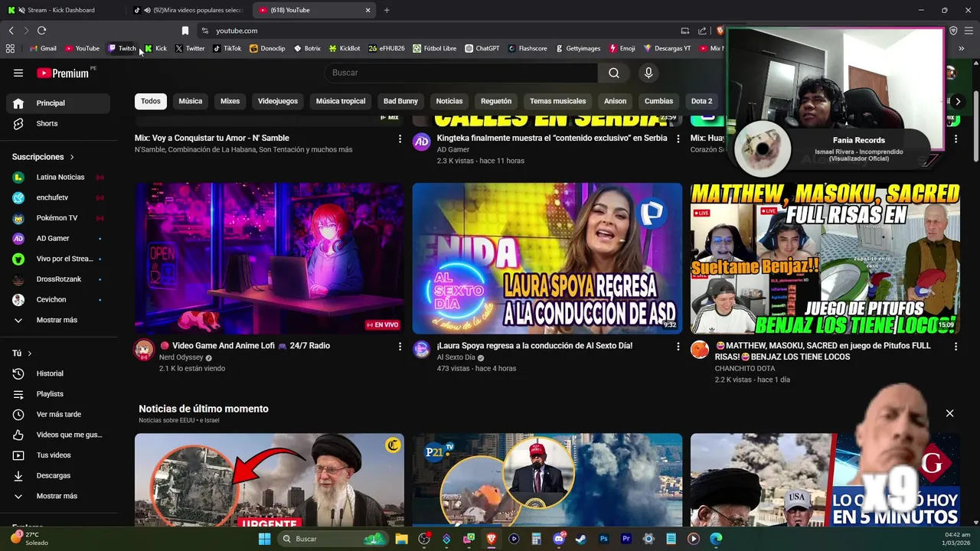The height and width of the screenshot is (551, 980).
Task: Open Kick bookmark in bookmarks bar
Action: [155, 48]
